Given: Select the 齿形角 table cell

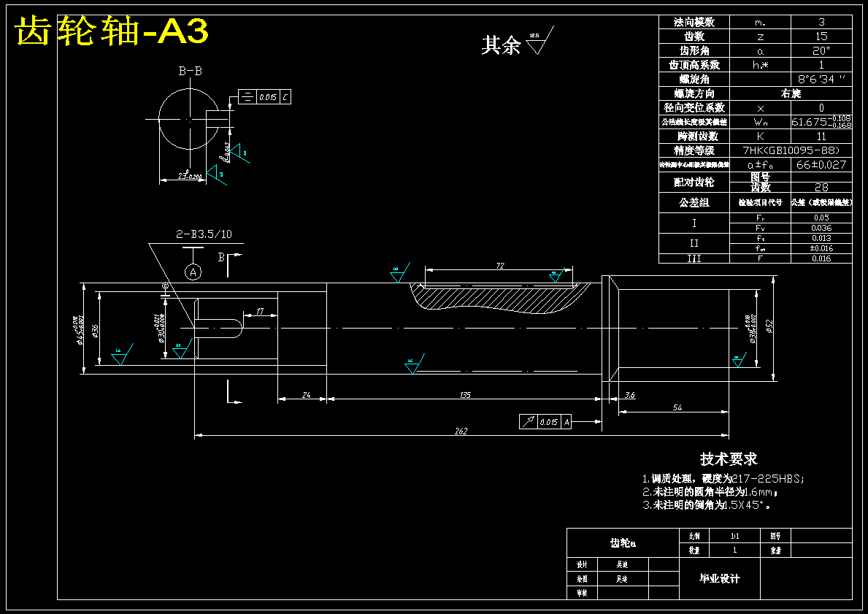Looking at the screenshot, I should [694, 51].
